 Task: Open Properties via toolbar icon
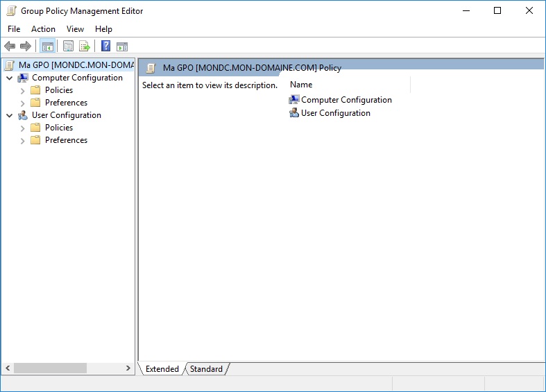(68, 46)
